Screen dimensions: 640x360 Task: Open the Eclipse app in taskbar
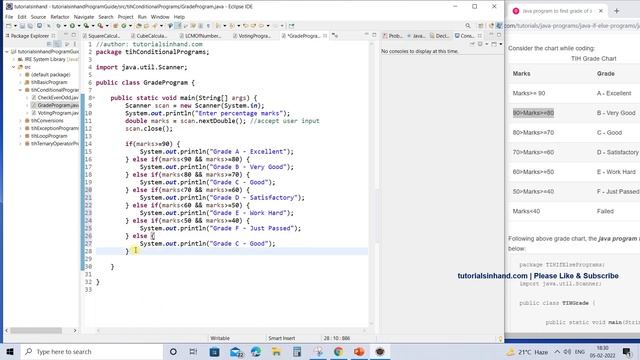(380, 351)
